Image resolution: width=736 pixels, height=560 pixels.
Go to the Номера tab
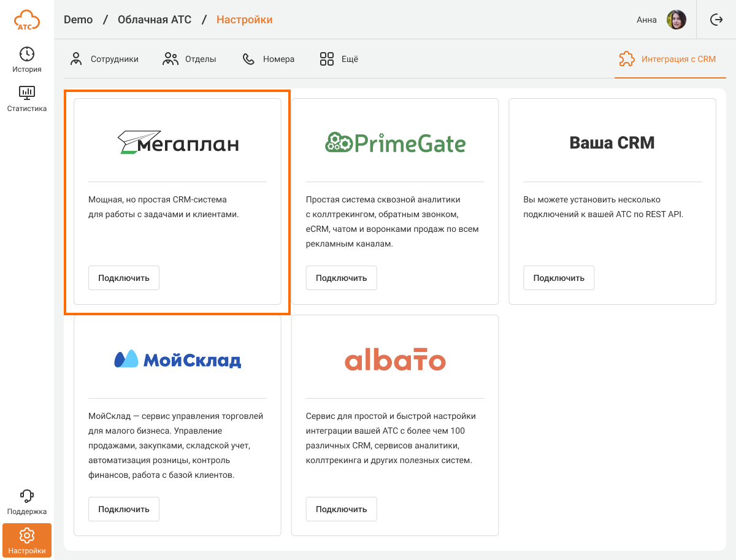(x=269, y=59)
